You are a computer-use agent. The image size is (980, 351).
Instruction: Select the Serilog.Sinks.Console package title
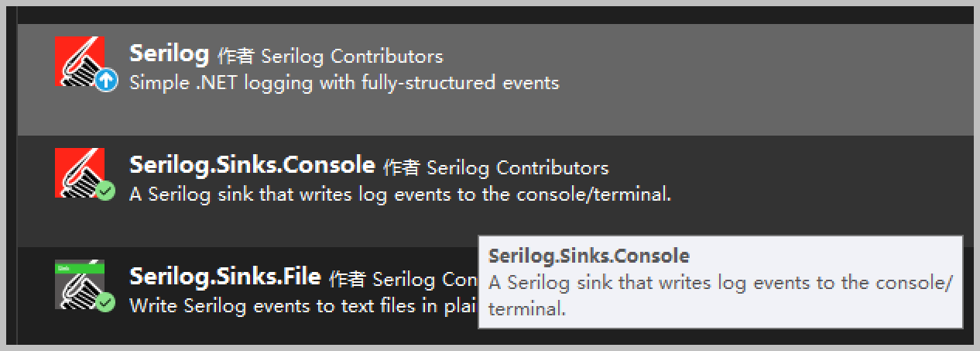[x=252, y=166]
